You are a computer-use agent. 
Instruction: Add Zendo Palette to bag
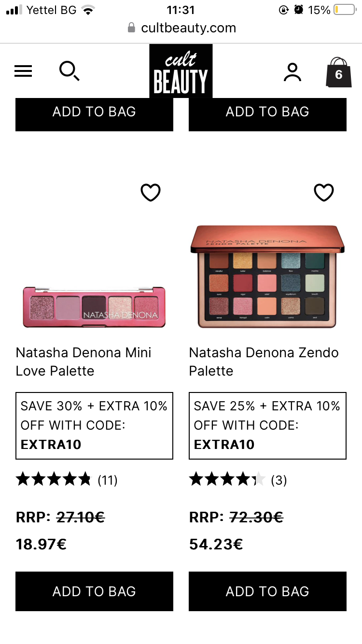tap(267, 591)
